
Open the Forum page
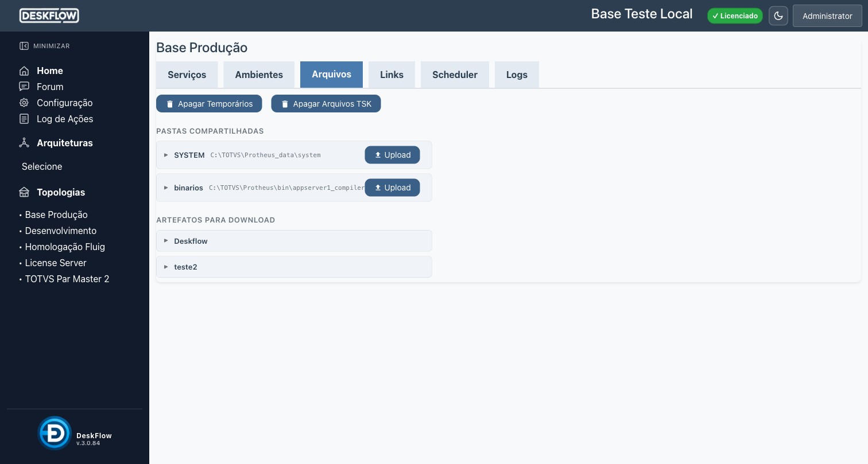(50, 87)
